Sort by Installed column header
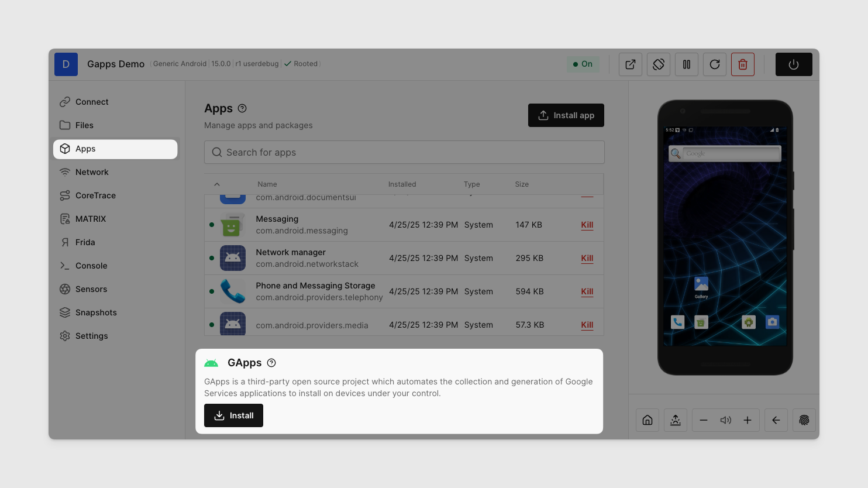This screenshot has height=488, width=868. [x=402, y=184]
